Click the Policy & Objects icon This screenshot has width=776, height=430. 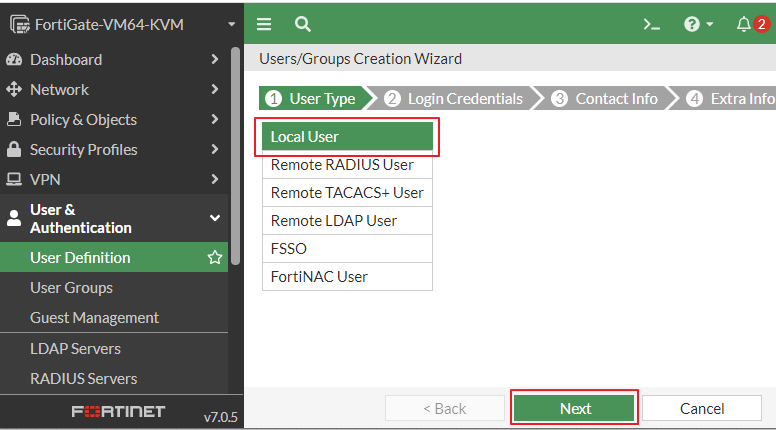[x=14, y=119]
